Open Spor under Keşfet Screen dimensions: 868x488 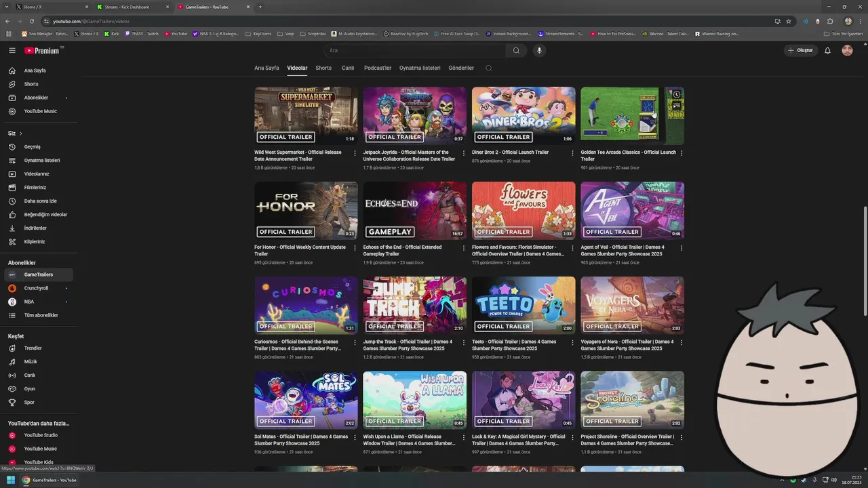click(39, 403)
